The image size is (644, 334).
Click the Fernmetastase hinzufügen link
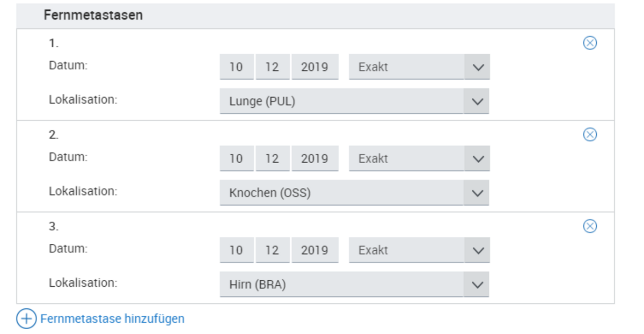point(112,318)
